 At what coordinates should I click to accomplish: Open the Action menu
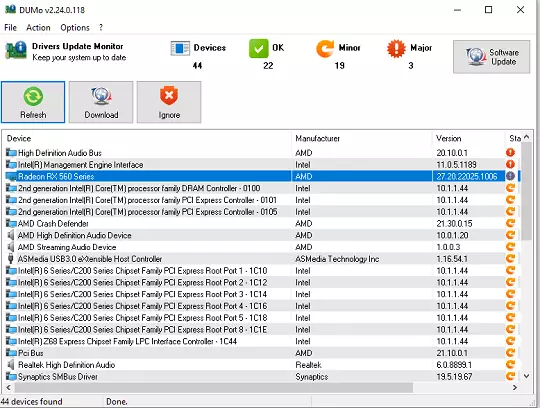pyautogui.click(x=38, y=28)
